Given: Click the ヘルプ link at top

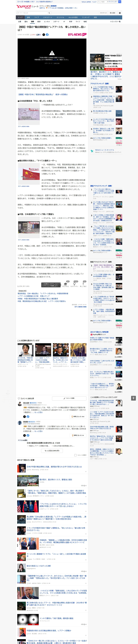Looking at the screenshot, I should [x=94, y=2].
